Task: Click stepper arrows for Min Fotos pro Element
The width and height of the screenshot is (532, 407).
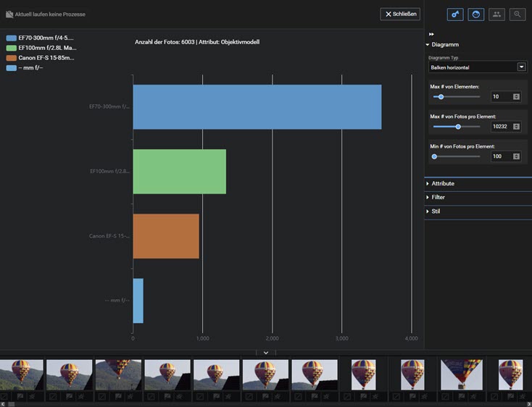Action: point(516,156)
